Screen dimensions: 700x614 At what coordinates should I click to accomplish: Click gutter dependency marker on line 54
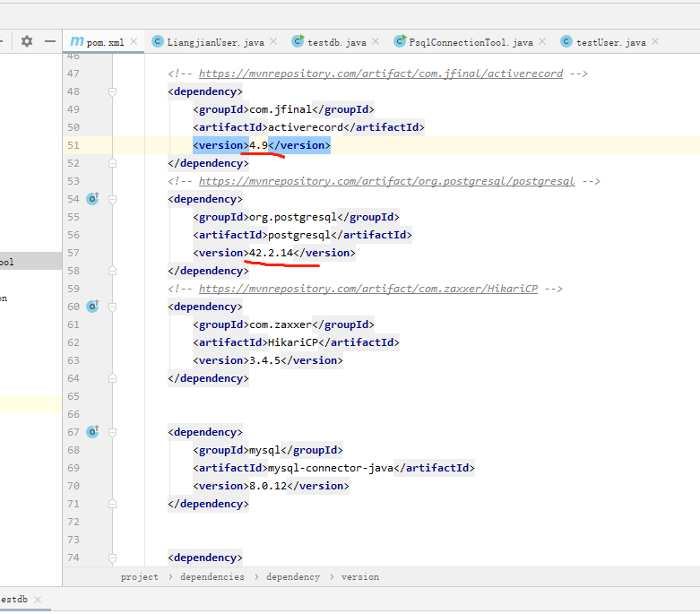[x=92, y=199]
